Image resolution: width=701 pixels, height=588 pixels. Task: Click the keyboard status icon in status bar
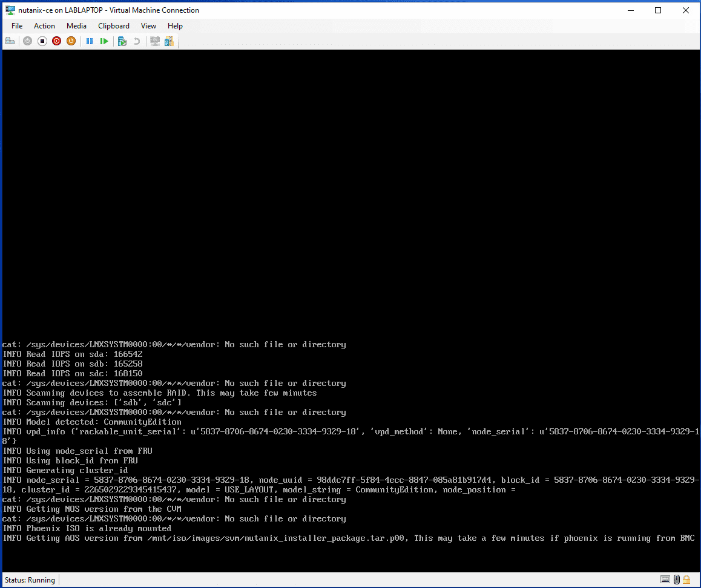click(665, 580)
